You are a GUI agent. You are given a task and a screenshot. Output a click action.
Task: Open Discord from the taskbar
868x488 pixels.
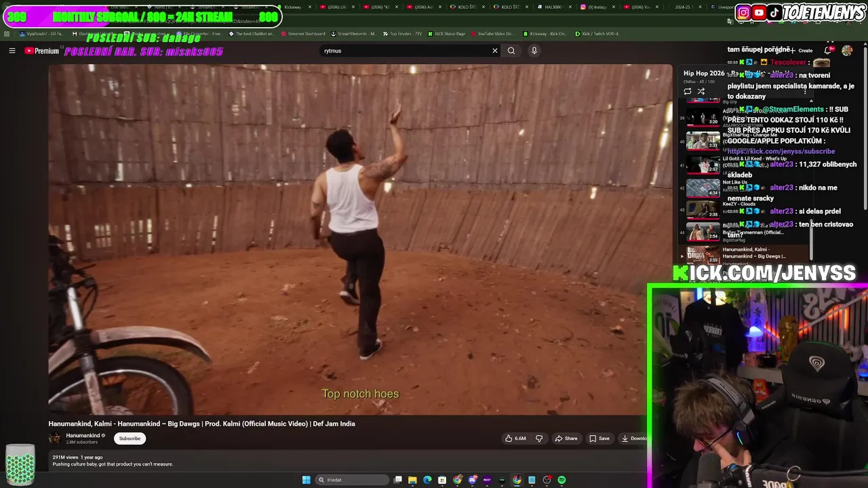point(473,480)
